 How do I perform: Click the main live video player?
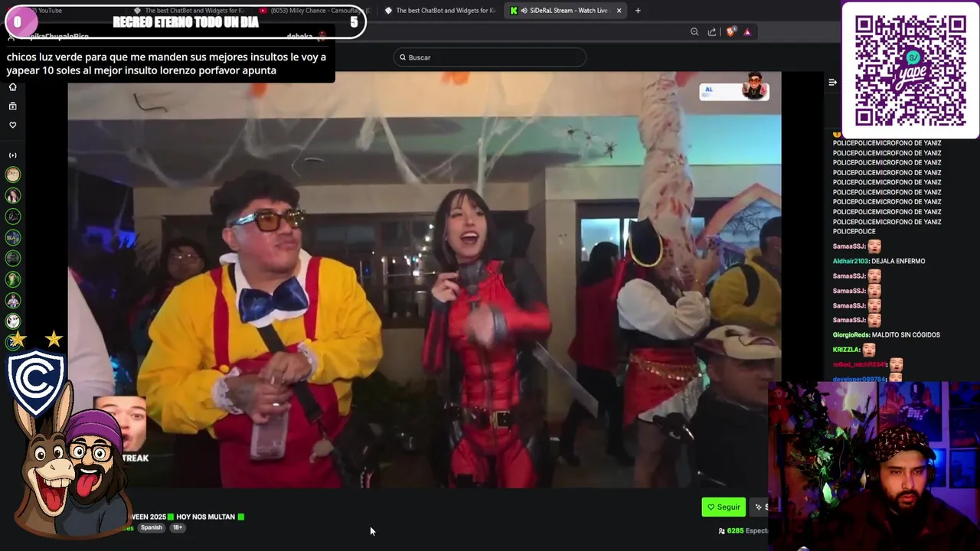pos(424,279)
